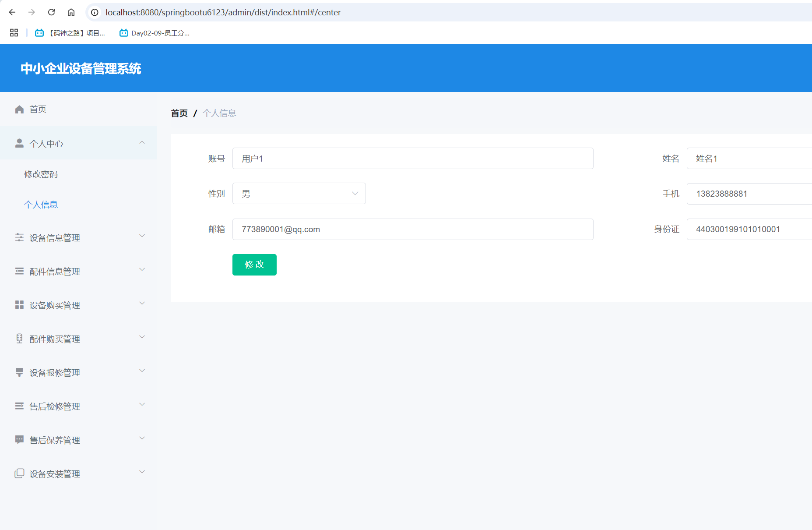This screenshot has width=812, height=530.
Task: Click the house icon beside 首页
Action: point(19,109)
